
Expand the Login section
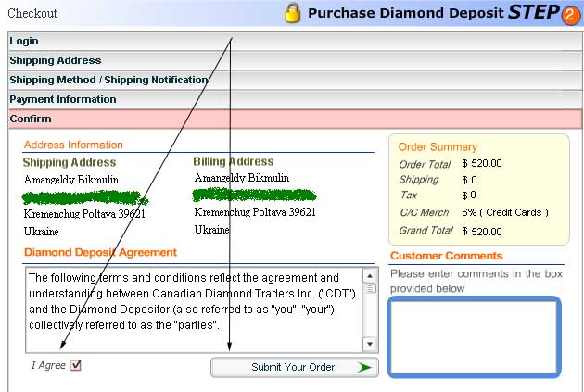click(24, 41)
